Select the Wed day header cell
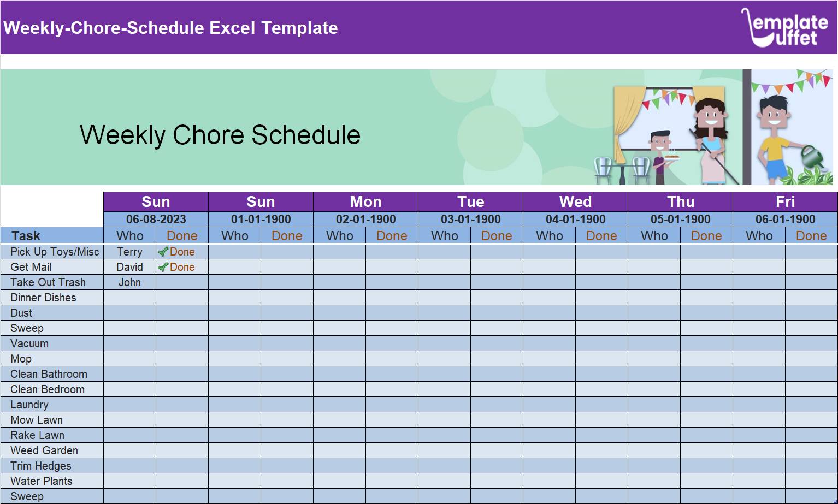This screenshot has height=504, width=838. click(575, 201)
